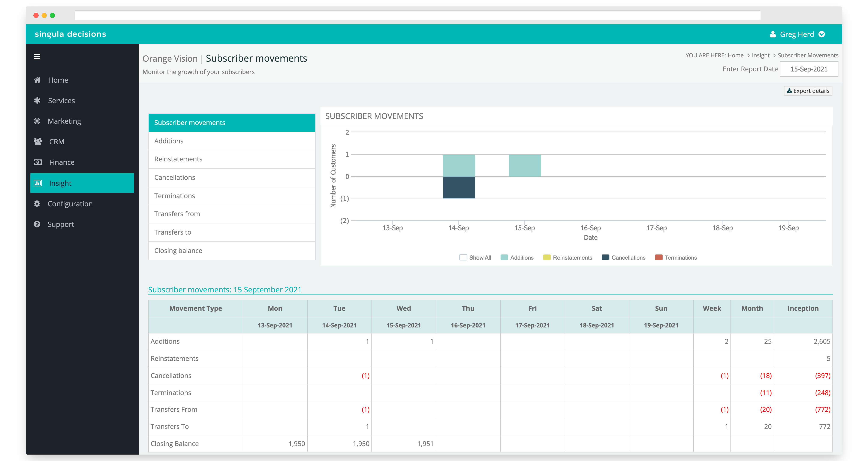Click the Marketing target icon
This screenshot has height=461, width=868.
(37, 121)
